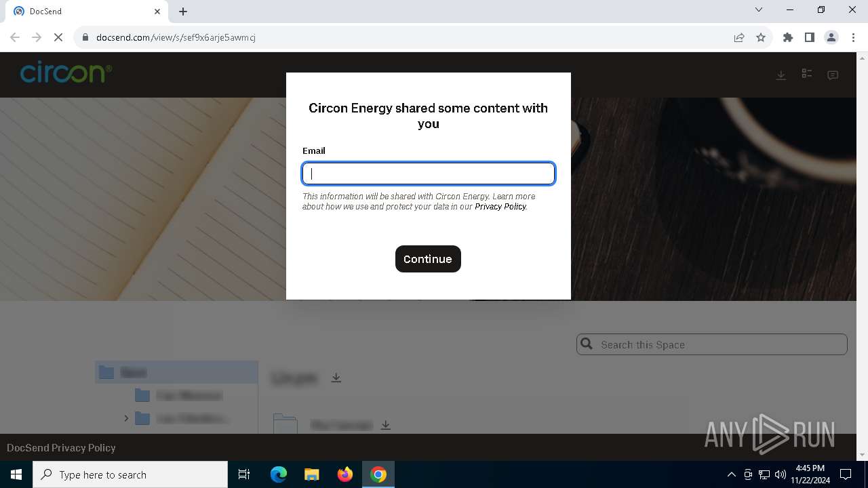The width and height of the screenshot is (868, 488).
Task: Open a new browser tab
Action: click(183, 12)
